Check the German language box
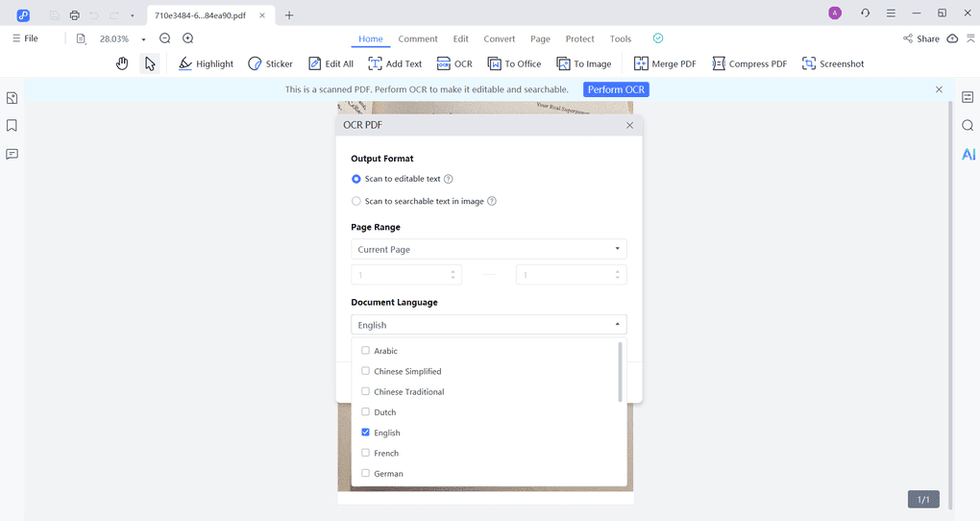Image resolution: width=980 pixels, height=521 pixels. pyautogui.click(x=366, y=473)
